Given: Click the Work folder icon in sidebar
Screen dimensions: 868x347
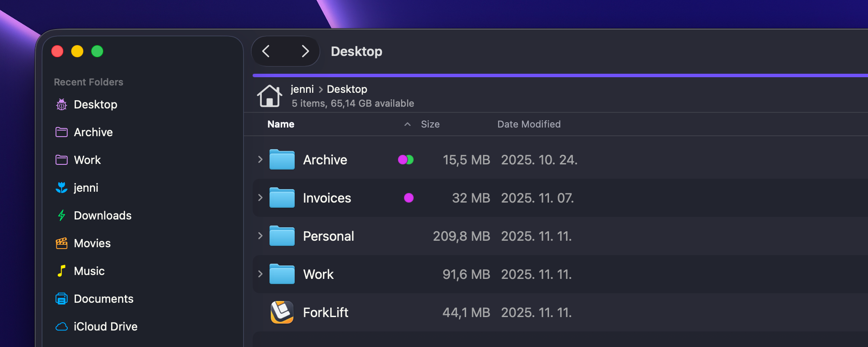Looking at the screenshot, I should pyautogui.click(x=62, y=160).
